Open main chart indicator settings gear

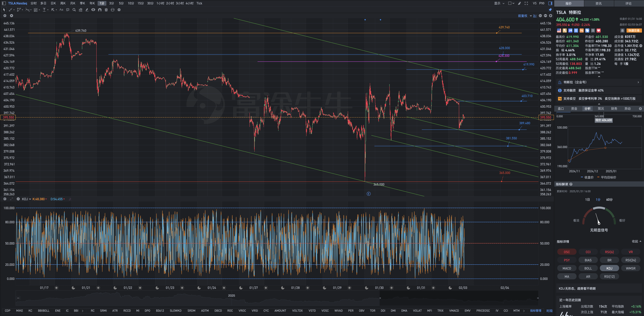click(x=5, y=16)
